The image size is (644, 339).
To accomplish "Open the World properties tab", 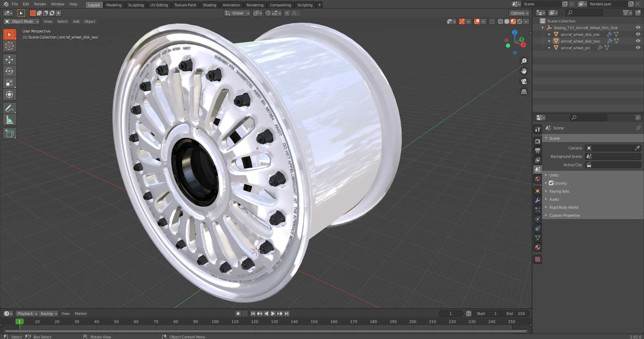I will click(x=538, y=179).
